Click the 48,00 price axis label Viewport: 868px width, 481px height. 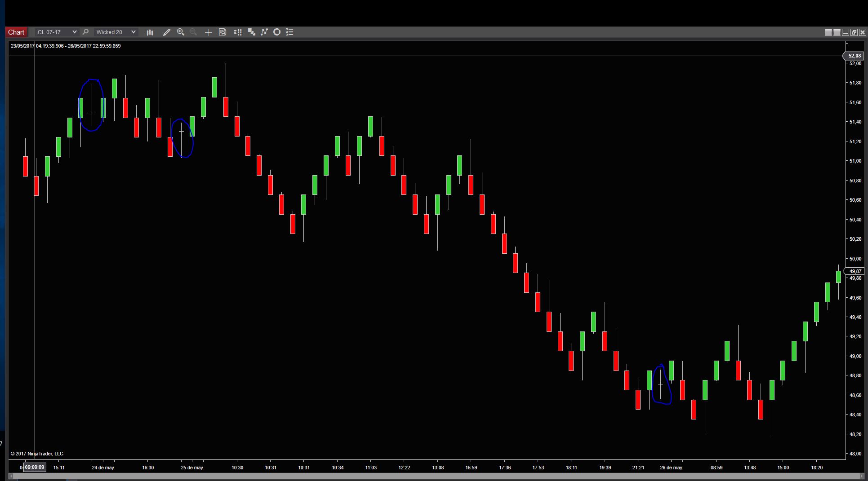click(x=855, y=454)
